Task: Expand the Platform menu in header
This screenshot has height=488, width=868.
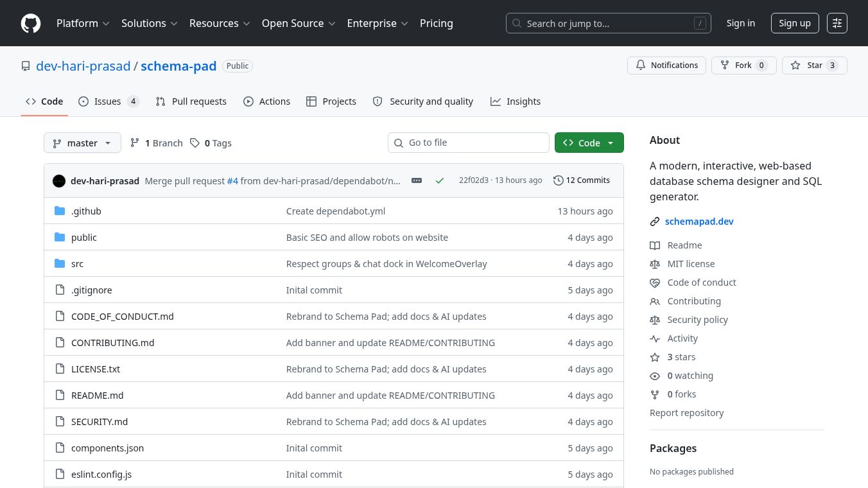Action: click(x=83, y=23)
